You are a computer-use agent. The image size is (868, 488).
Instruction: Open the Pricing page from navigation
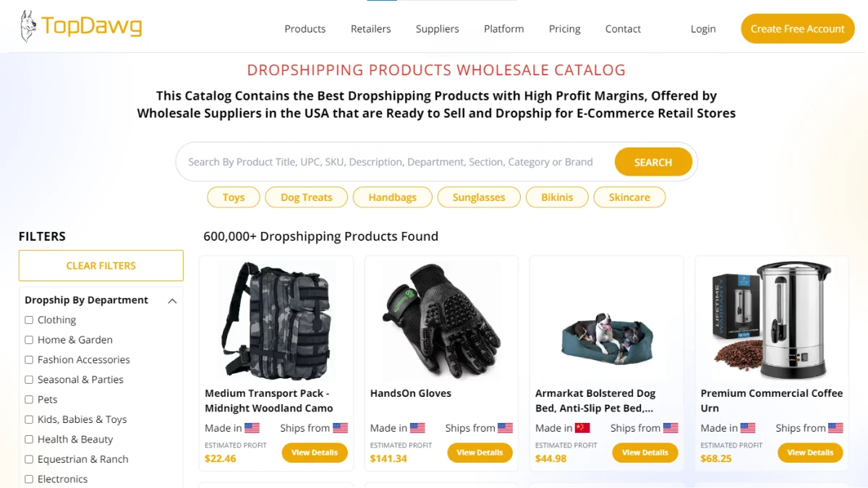tap(565, 29)
